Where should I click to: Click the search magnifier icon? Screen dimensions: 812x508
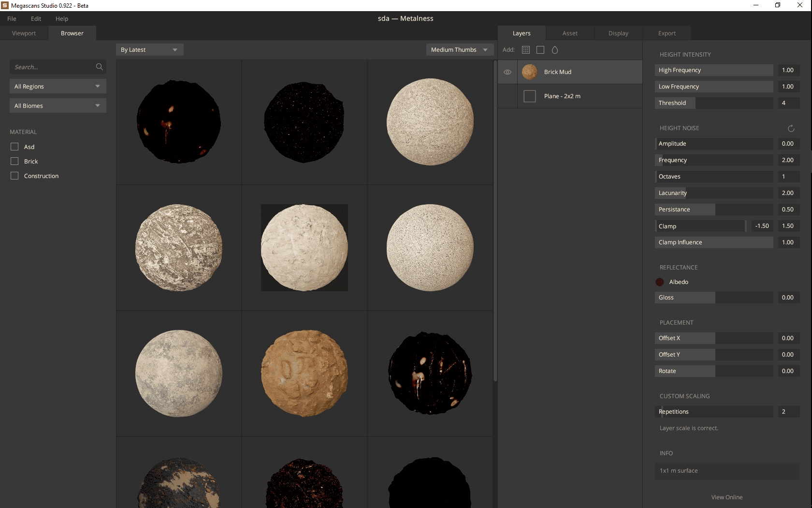point(100,67)
